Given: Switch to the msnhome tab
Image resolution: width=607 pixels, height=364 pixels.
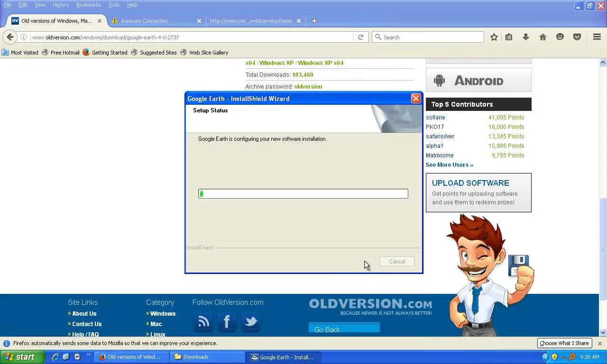Looking at the screenshot, I should point(255,21).
